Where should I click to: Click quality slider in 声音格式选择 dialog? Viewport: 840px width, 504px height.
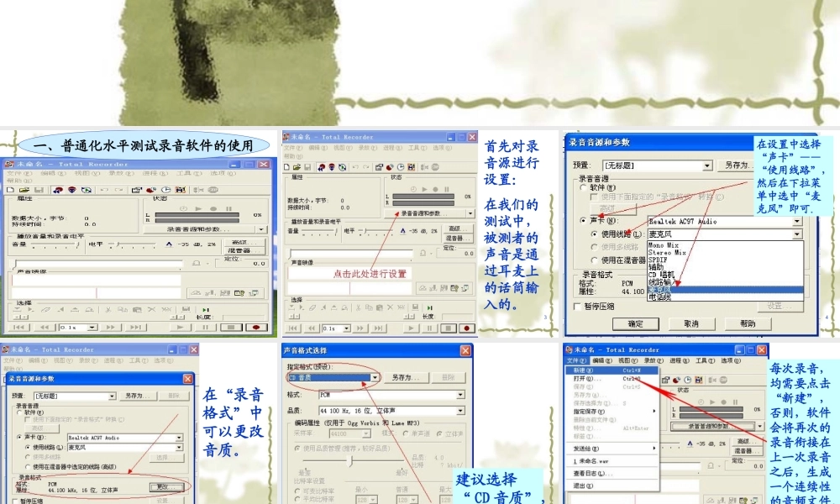tap(354, 460)
